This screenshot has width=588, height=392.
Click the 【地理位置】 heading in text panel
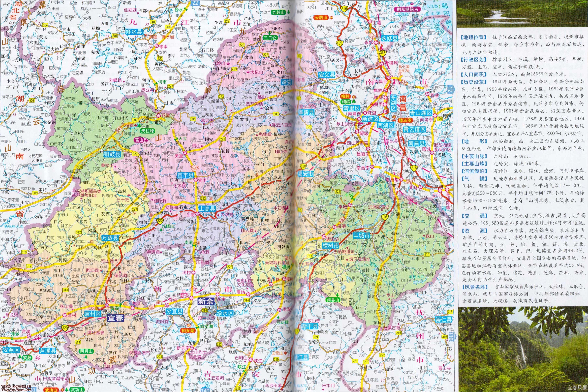473,37
